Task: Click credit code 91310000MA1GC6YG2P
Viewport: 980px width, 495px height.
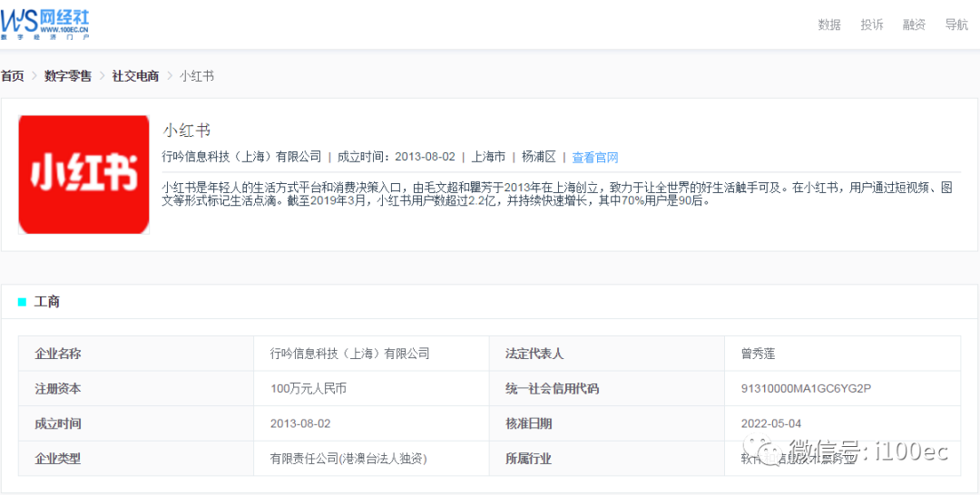Action: coord(807,389)
